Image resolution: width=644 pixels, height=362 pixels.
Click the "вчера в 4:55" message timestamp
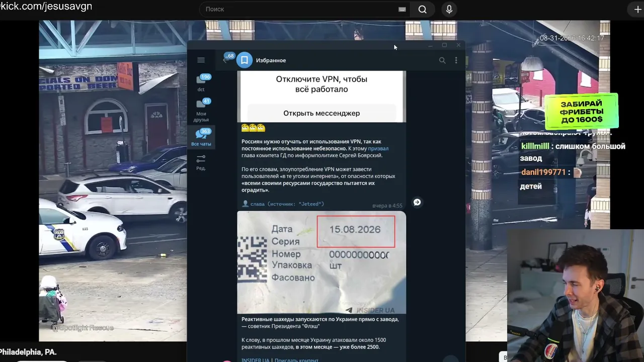point(387,206)
